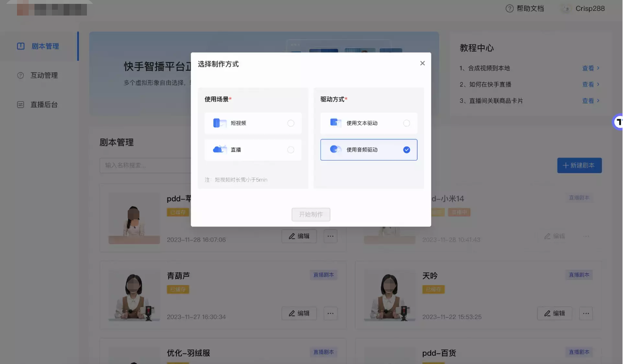Open the more options menu on 天吟 card

pos(586,314)
